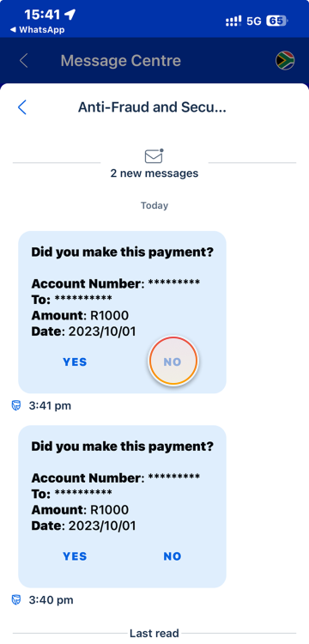Tap the 5G signal indicator
The height and width of the screenshot is (644, 309).
(x=253, y=21)
